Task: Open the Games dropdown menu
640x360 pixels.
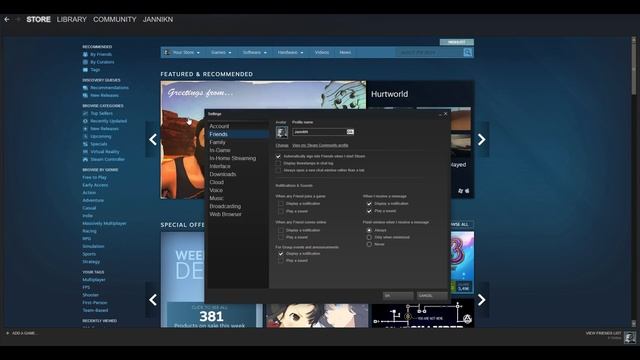Action: [221, 52]
